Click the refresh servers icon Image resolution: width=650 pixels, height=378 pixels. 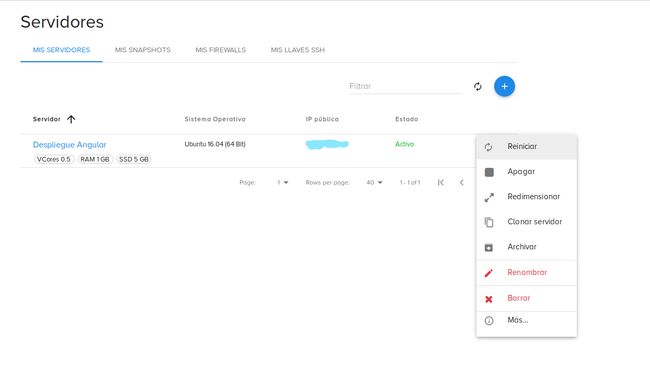478,86
